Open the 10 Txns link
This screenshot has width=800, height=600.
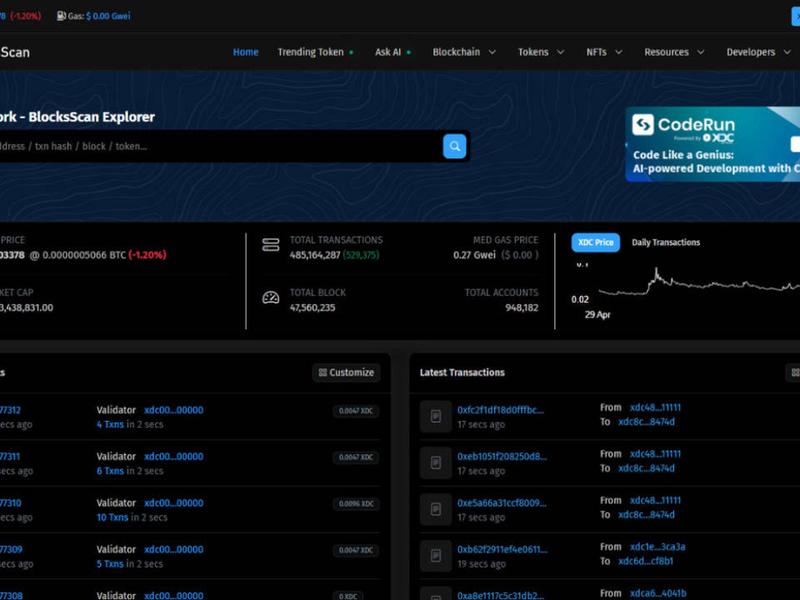pyautogui.click(x=112, y=517)
